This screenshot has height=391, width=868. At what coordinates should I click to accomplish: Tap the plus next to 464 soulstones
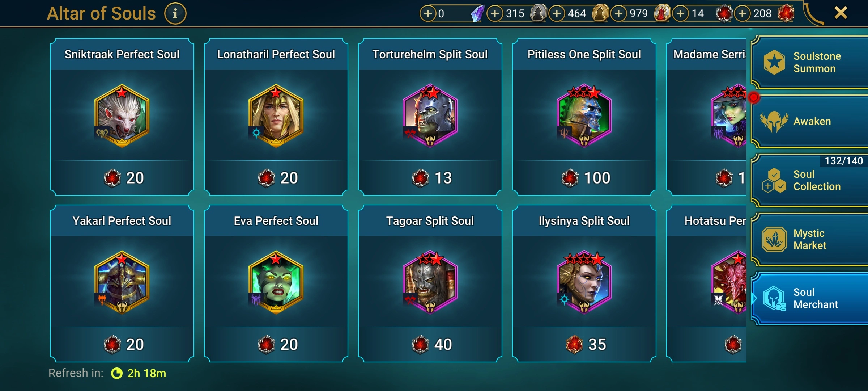coord(557,14)
